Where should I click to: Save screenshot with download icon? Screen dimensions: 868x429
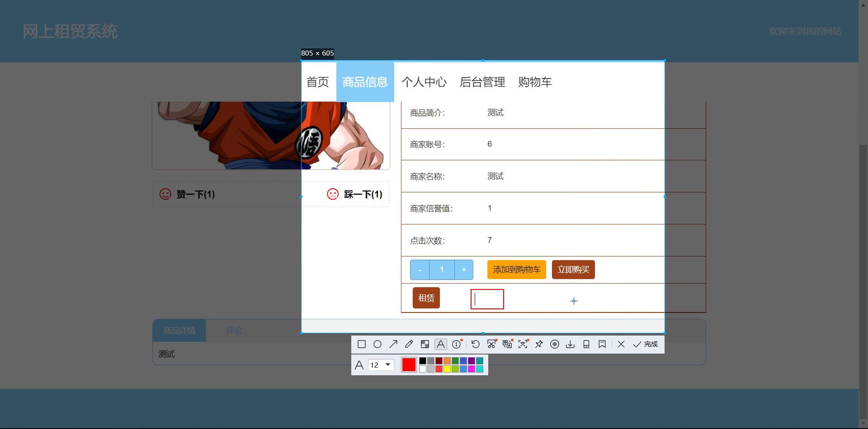571,345
